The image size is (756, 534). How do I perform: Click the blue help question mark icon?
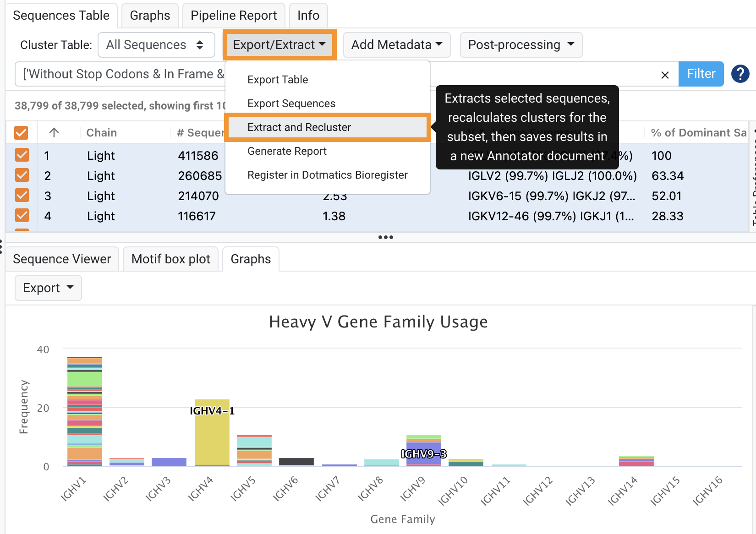tap(740, 74)
